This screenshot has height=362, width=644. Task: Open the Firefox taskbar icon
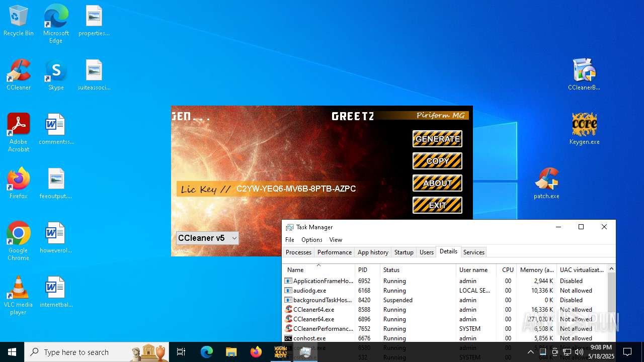(x=256, y=352)
